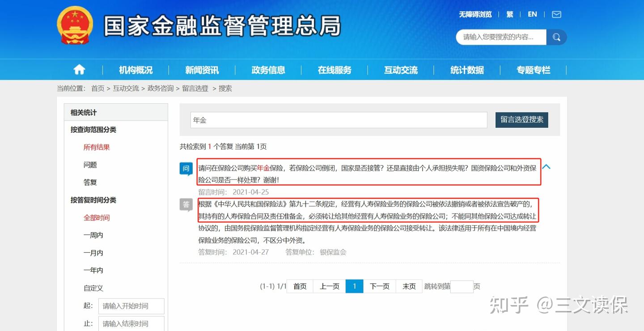Click the 答复时间: 2021-04-27 text

pos(233,252)
